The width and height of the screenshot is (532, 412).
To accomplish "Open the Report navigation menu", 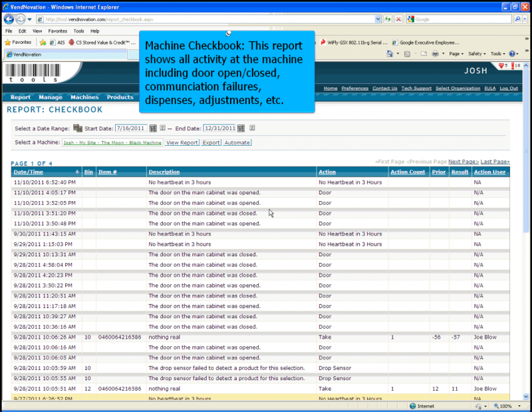I will pos(21,97).
